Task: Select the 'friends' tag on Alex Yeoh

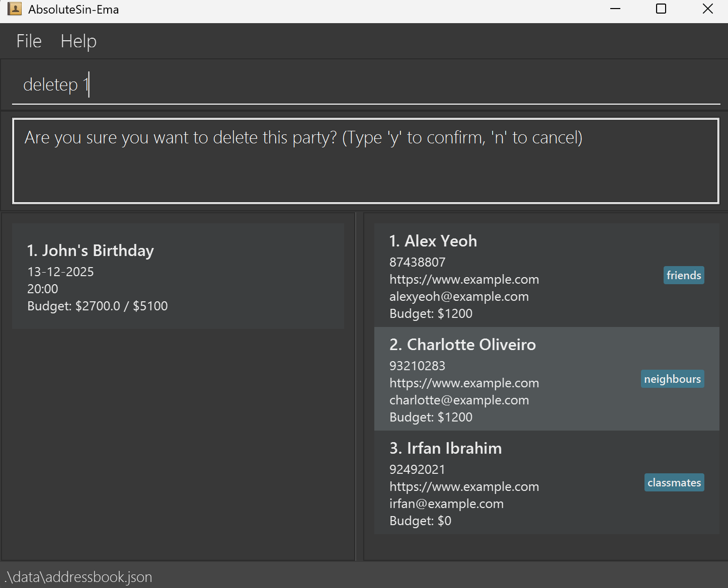Action: pos(683,275)
